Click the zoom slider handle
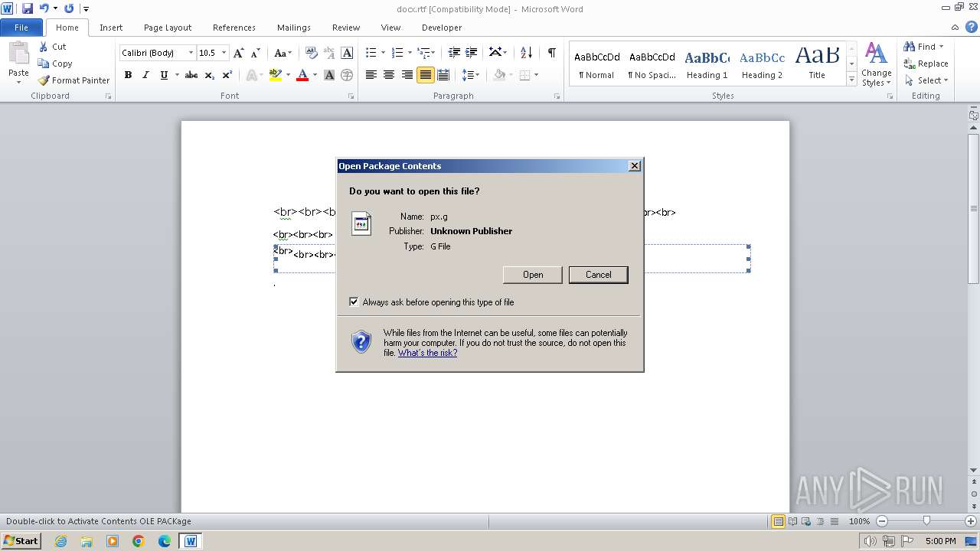This screenshot has width=980, height=551. 926,521
